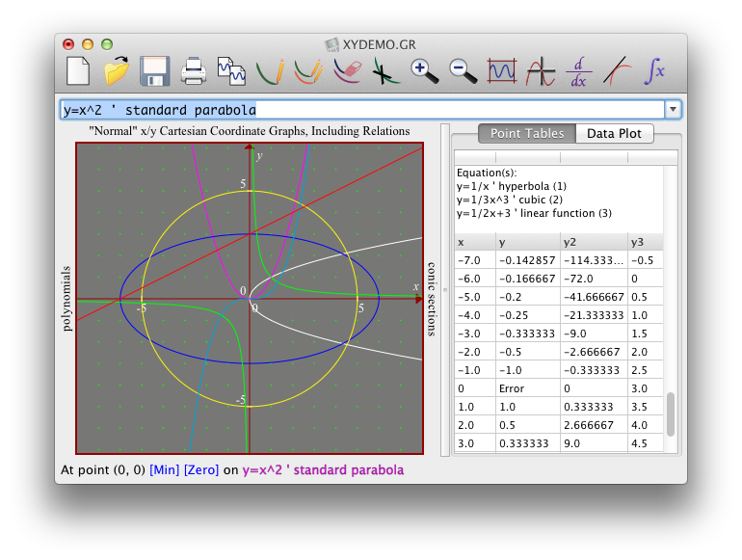Select cell '-72.0' in the y2 column
The height and width of the screenshot is (560, 742).
(x=595, y=279)
